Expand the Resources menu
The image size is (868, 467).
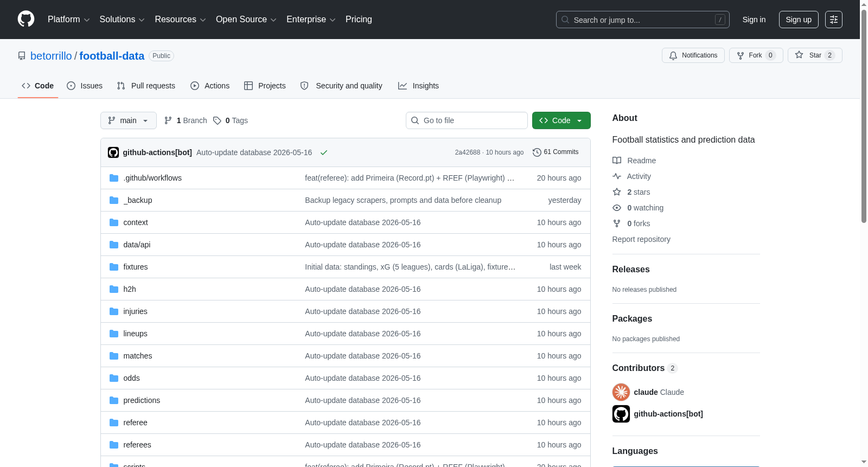pyautogui.click(x=180, y=20)
